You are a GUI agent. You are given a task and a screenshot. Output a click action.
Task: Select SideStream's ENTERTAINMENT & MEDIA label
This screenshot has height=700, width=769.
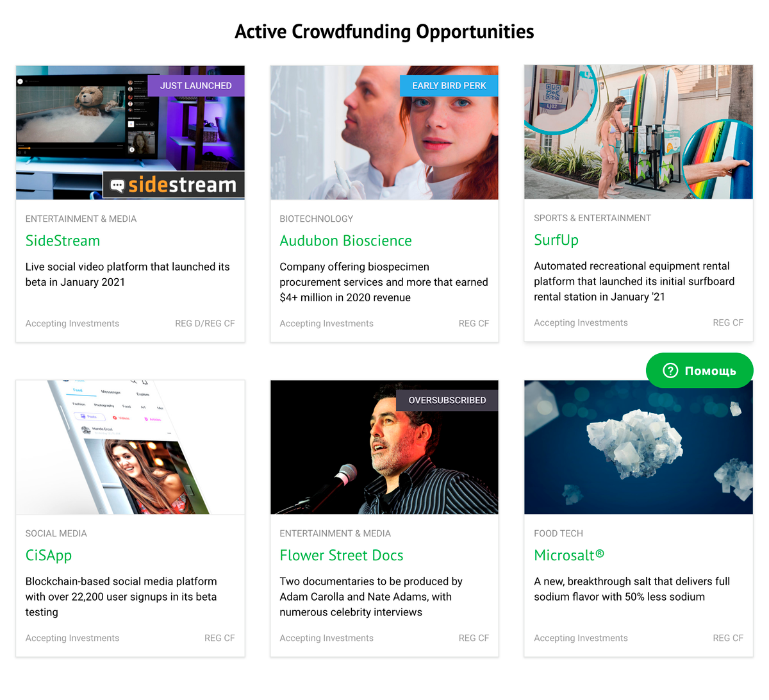(81, 219)
